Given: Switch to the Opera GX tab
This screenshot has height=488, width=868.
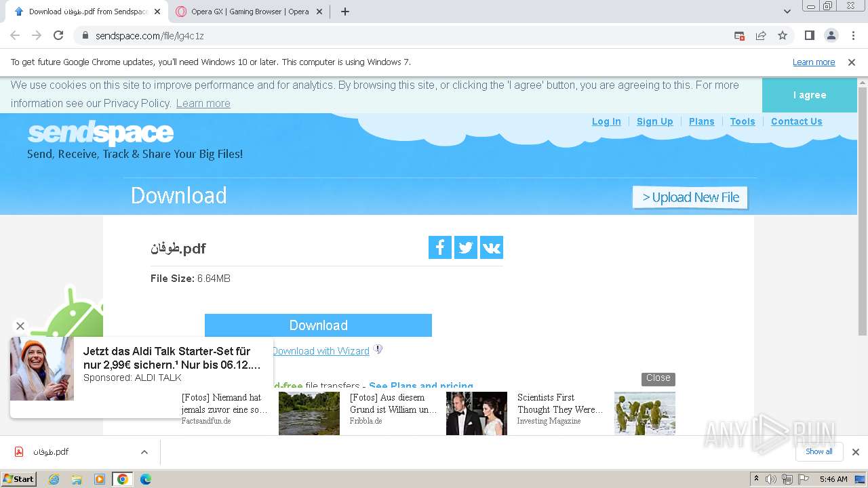Looking at the screenshot, I should pos(250,12).
